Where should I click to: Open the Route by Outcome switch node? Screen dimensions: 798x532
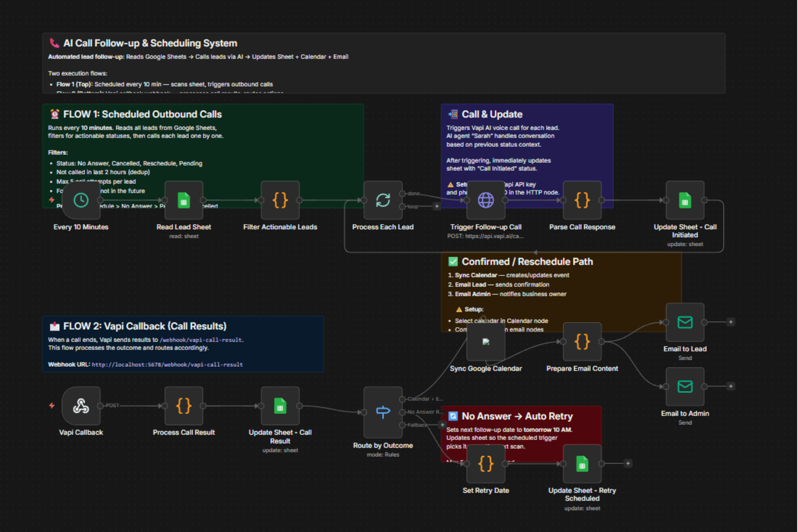(x=383, y=412)
